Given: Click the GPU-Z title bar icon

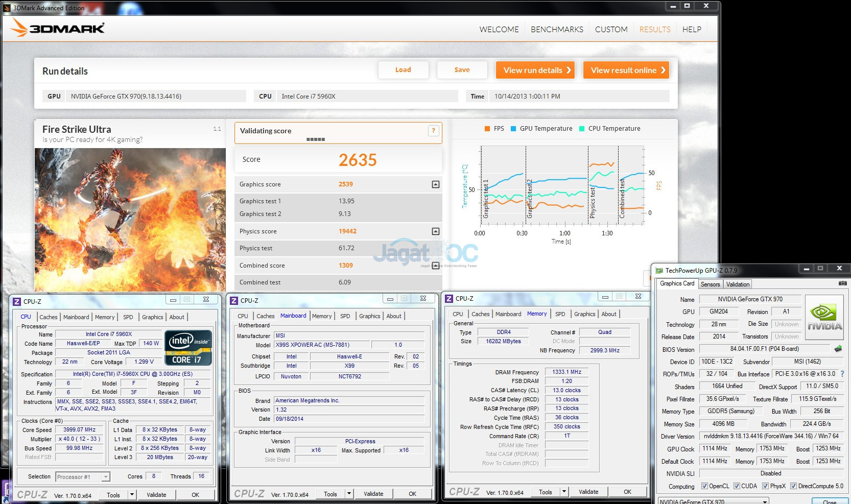Looking at the screenshot, I should coord(659,271).
